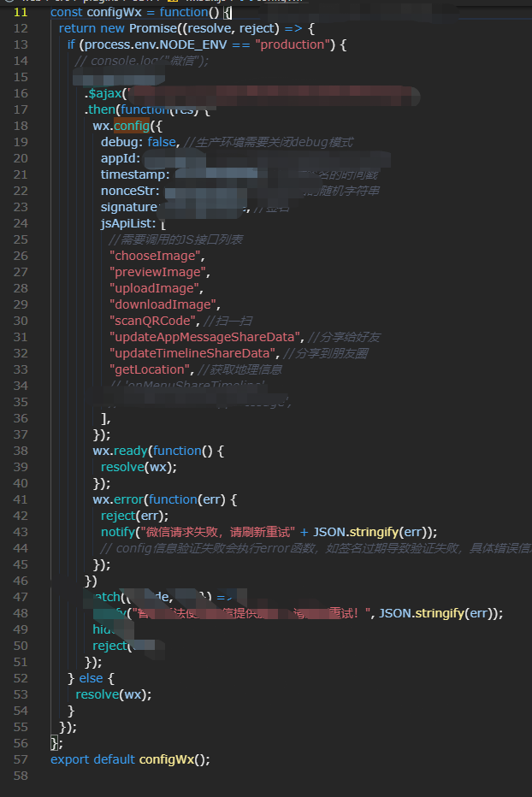
Task: Click the "chooseImage" string
Action: point(155,257)
